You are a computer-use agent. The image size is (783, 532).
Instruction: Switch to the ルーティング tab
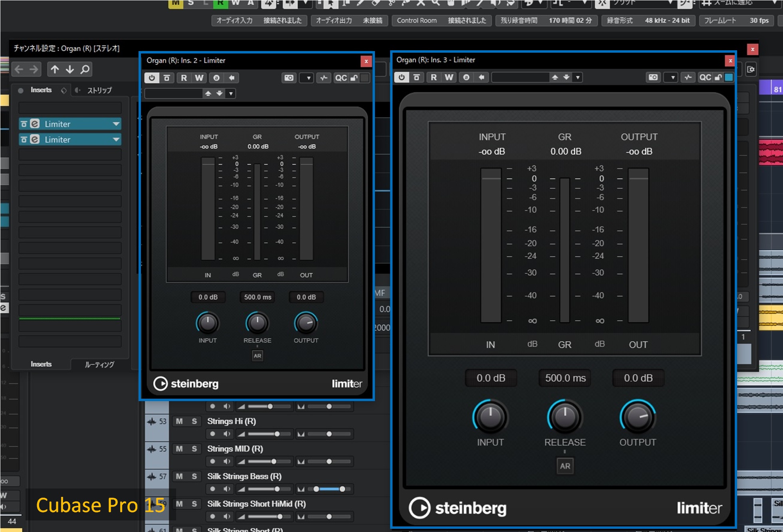[x=99, y=364]
